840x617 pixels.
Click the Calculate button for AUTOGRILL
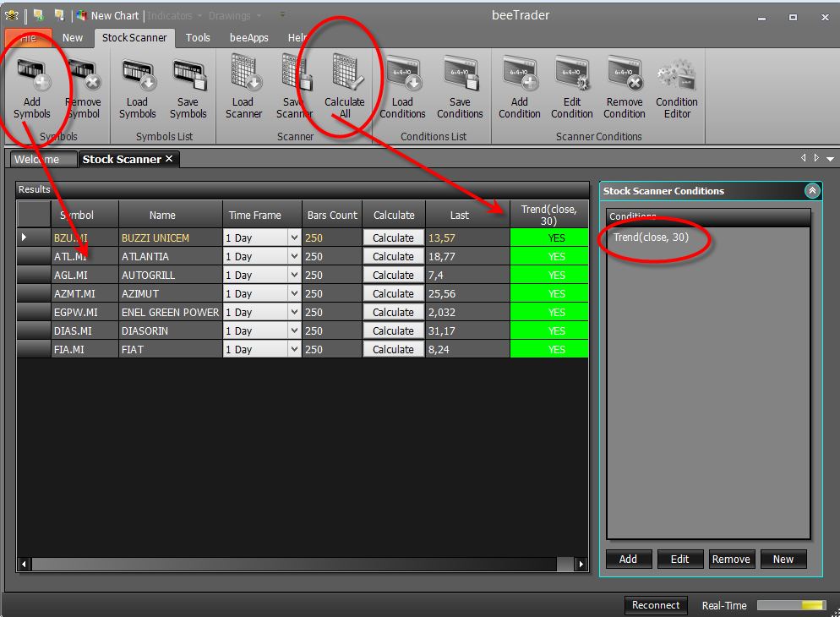(x=393, y=276)
